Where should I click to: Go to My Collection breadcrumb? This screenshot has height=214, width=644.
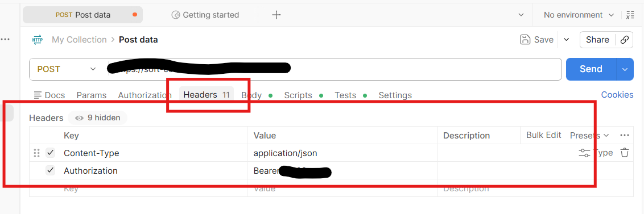click(79, 39)
